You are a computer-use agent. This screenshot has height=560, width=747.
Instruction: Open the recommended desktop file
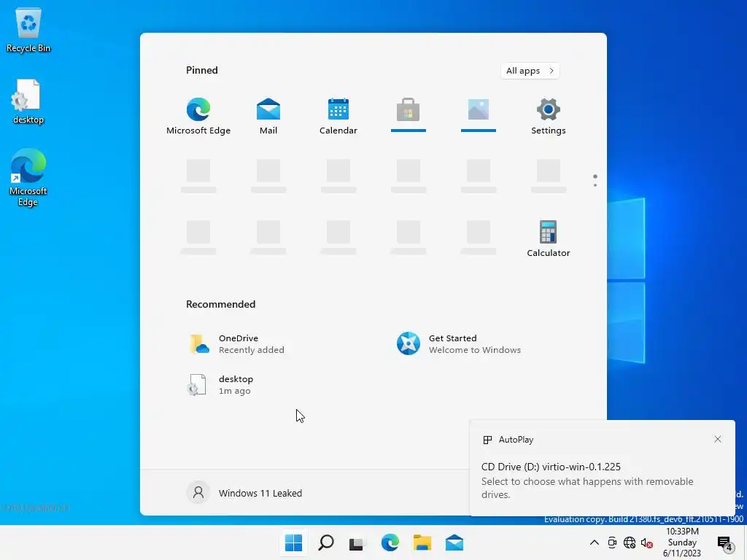[x=220, y=385]
